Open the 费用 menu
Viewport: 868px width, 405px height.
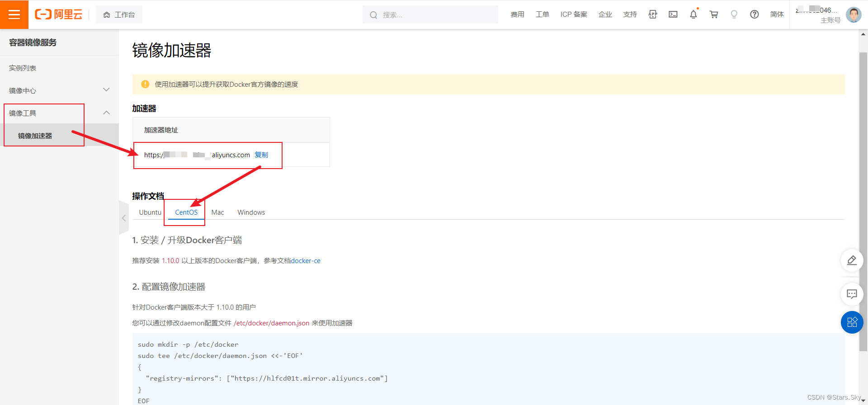[x=518, y=14]
